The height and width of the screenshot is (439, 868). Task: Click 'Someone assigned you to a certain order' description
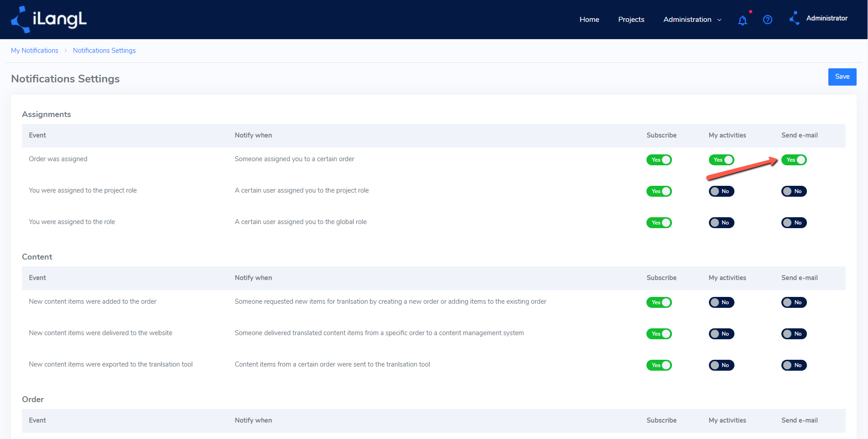[294, 159]
